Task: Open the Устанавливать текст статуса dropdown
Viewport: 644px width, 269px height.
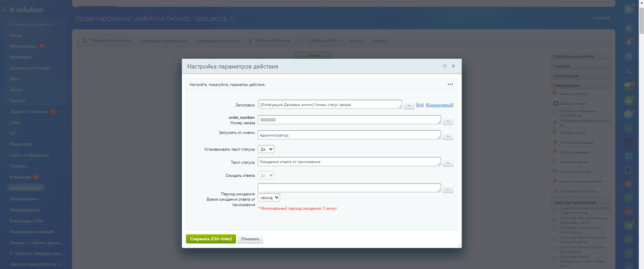Action: click(x=266, y=149)
